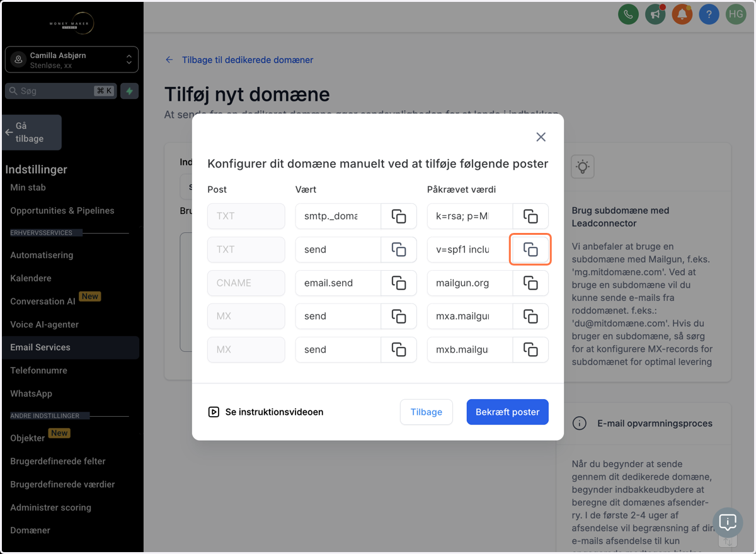Click the Tilføj nyt domæne heading

[247, 94]
